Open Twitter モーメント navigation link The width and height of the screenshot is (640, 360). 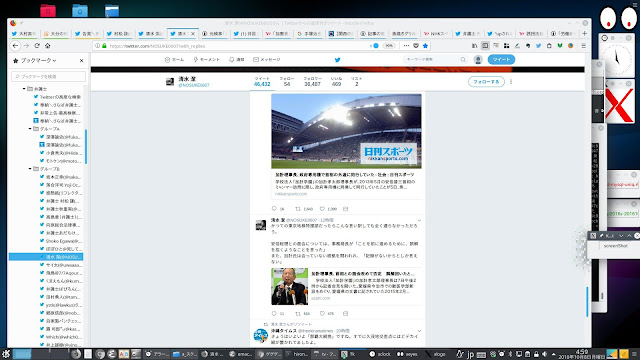pos(207,60)
